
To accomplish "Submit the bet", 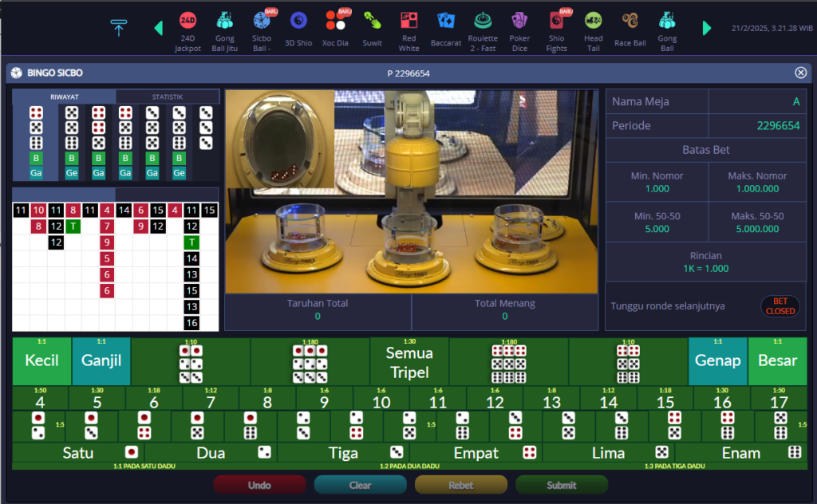I will click(562, 485).
